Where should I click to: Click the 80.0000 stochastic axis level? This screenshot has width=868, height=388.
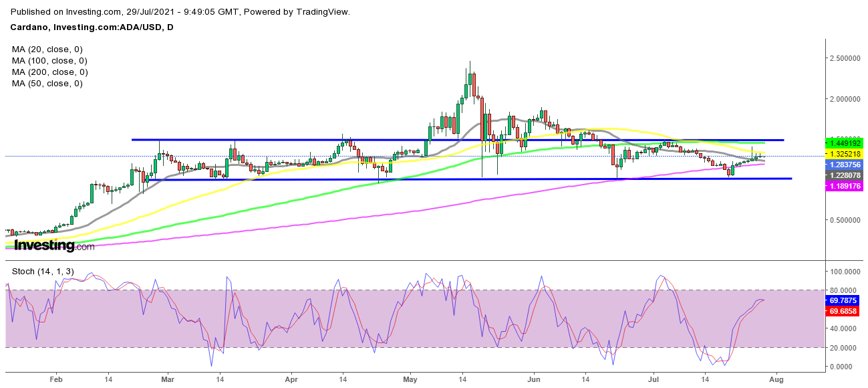(x=843, y=291)
